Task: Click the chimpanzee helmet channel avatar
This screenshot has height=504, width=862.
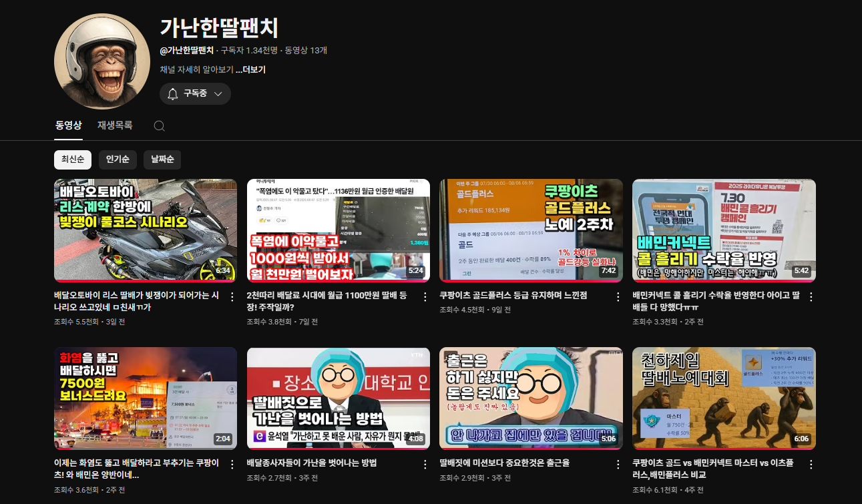Action: pyautogui.click(x=102, y=61)
